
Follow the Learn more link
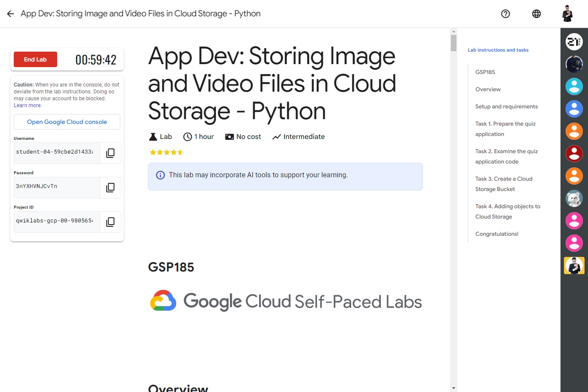[x=27, y=105]
